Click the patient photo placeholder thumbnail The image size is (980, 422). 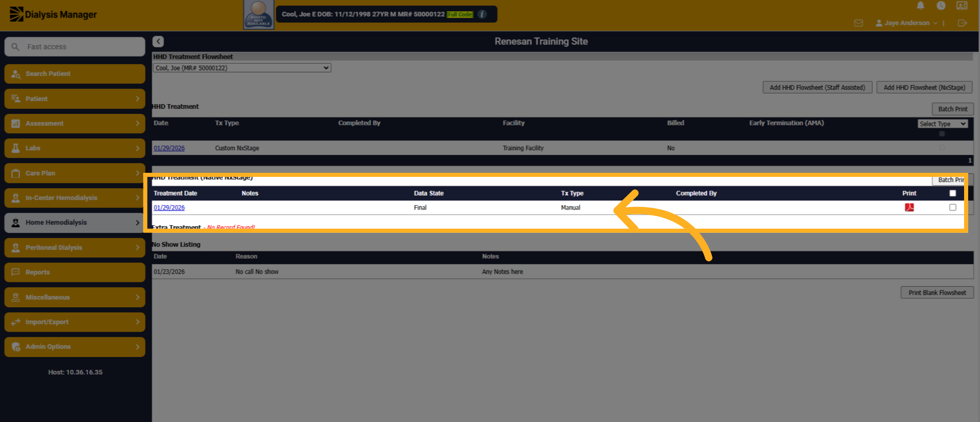259,15
